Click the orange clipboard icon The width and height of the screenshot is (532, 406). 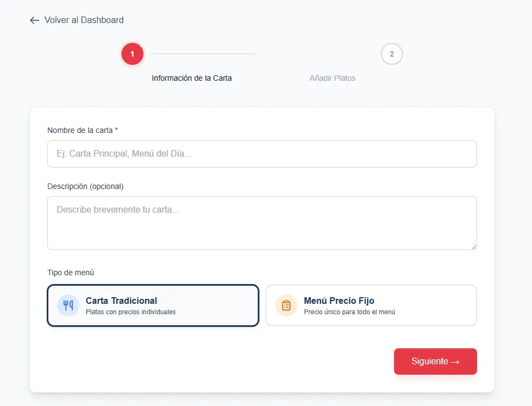pyautogui.click(x=286, y=305)
